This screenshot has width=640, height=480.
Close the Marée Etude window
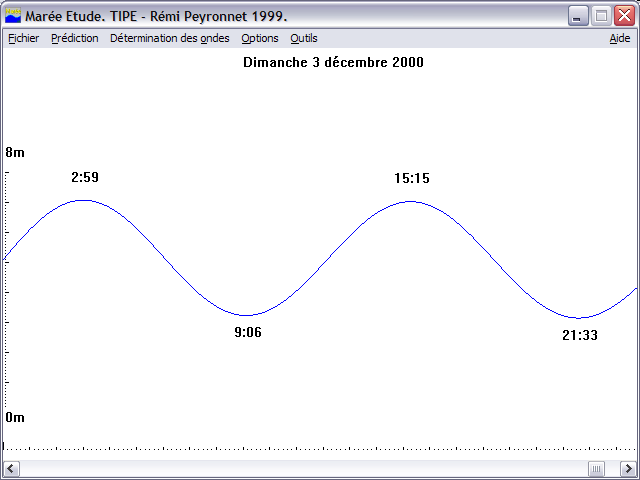(x=624, y=16)
